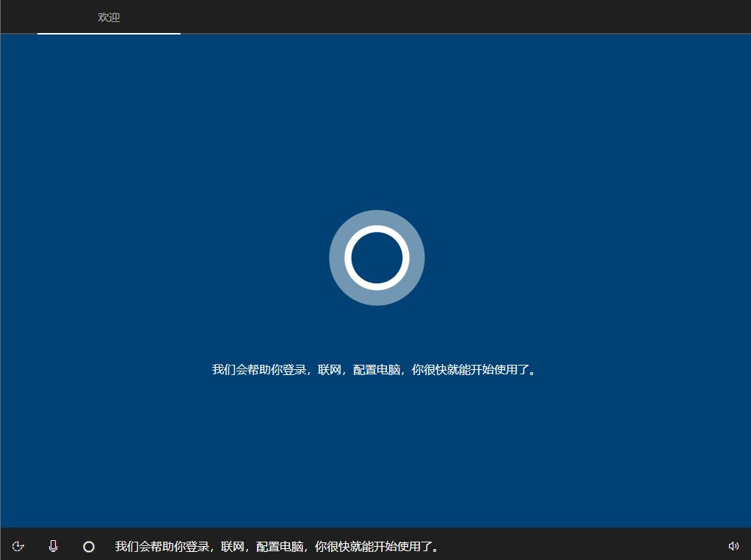Click the bottom bar status message text
751x560 pixels.
pyautogui.click(x=277, y=546)
